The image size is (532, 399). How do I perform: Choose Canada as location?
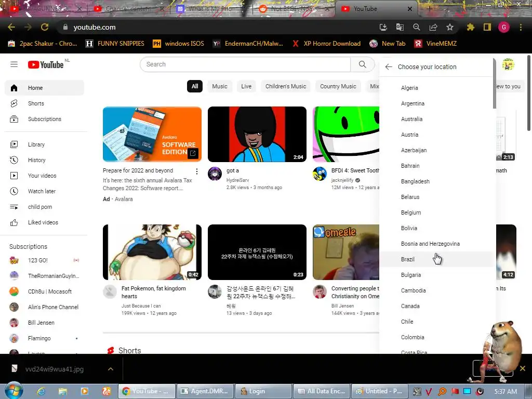click(x=436, y=306)
